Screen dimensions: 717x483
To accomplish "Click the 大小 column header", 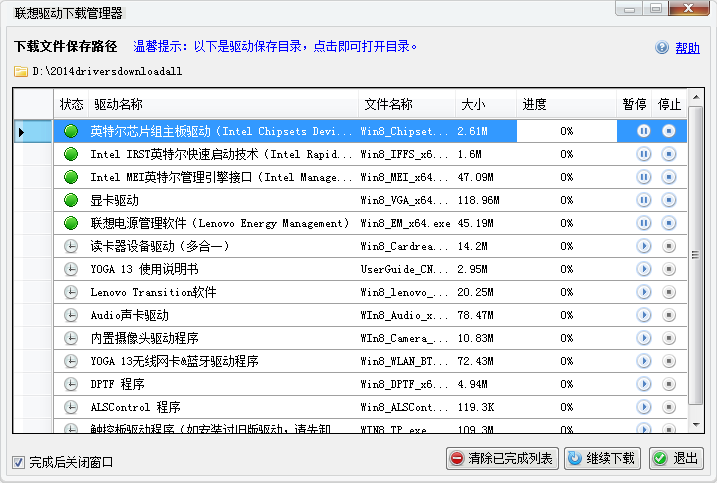I will point(486,104).
